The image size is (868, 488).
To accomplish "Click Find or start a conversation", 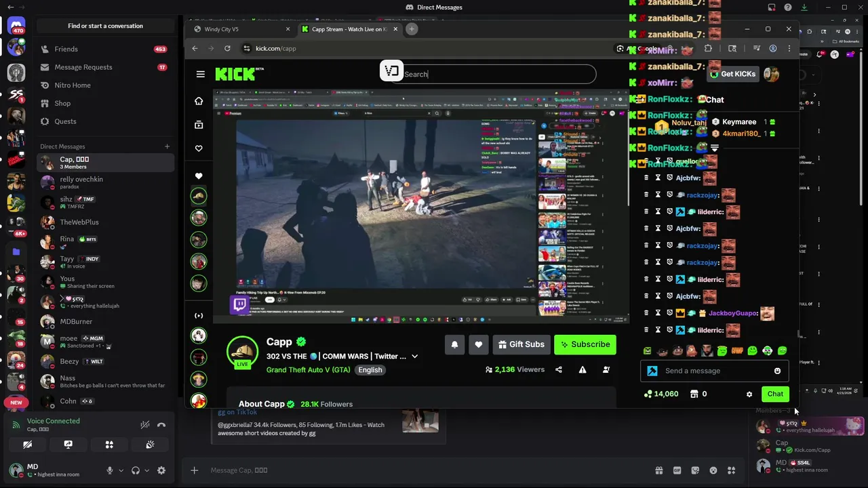I will tap(105, 26).
